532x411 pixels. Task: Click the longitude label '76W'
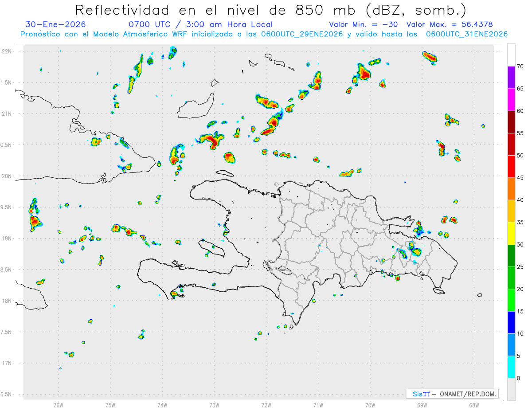click(x=58, y=405)
